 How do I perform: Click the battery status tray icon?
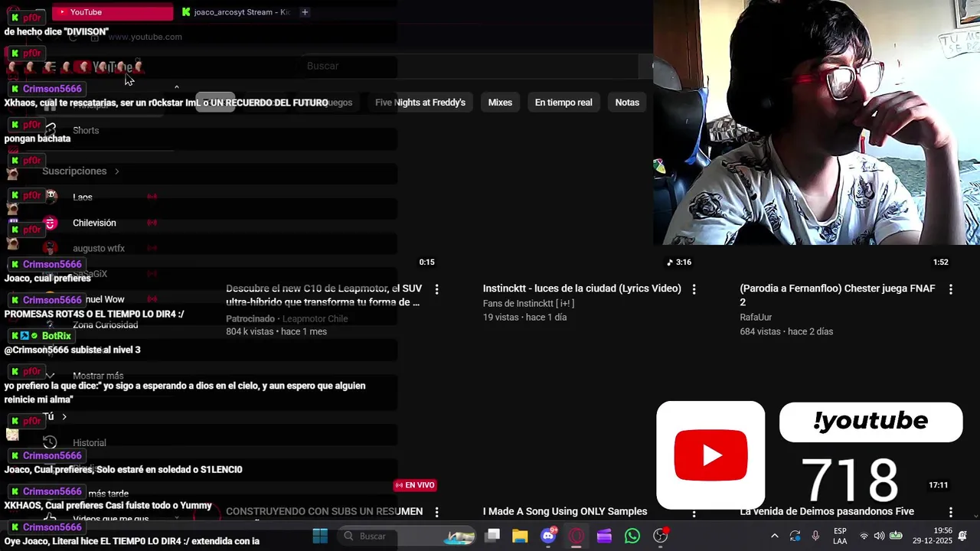click(895, 536)
